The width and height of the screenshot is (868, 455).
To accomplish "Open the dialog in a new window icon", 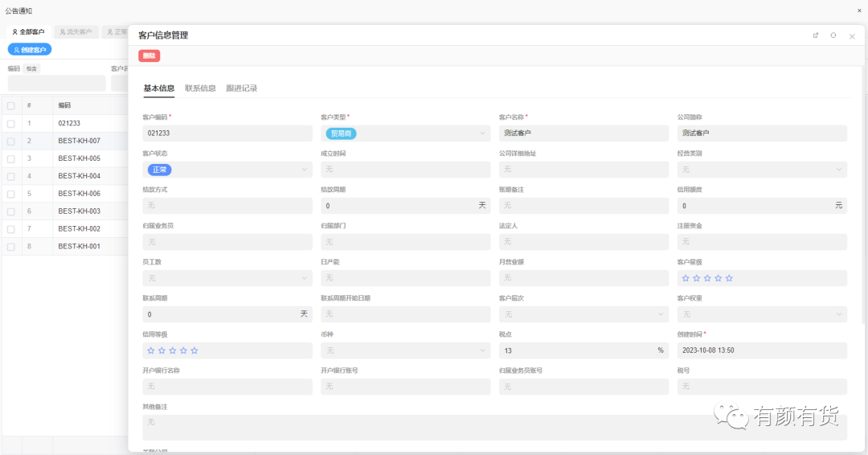I will (x=816, y=35).
